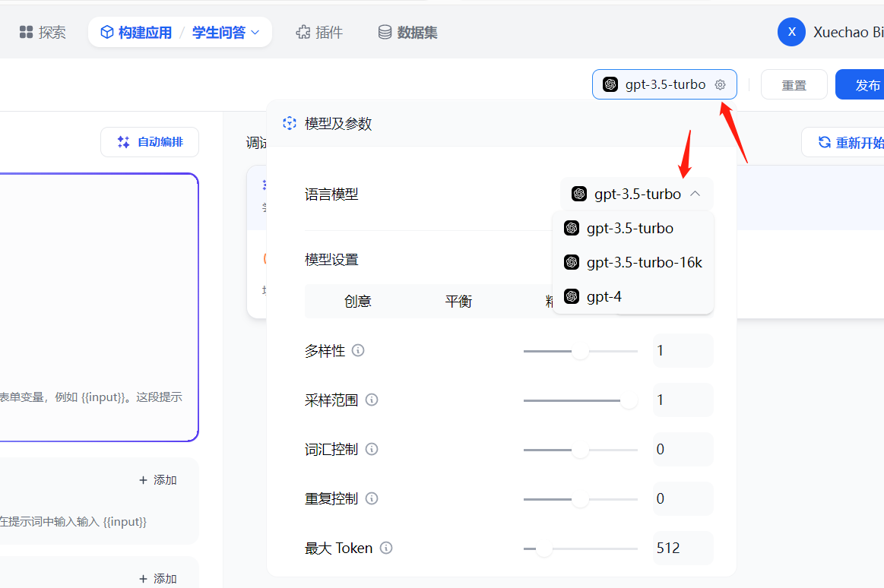884x588 pixels.
Task: Choose gpt-3.5-turbo-16k from the model list
Action: [x=633, y=262]
